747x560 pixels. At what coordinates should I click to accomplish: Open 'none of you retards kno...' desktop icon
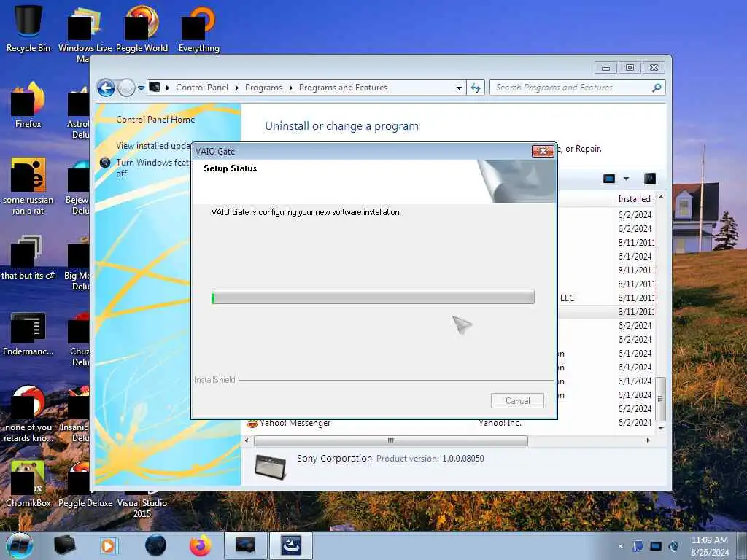click(28, 414)
